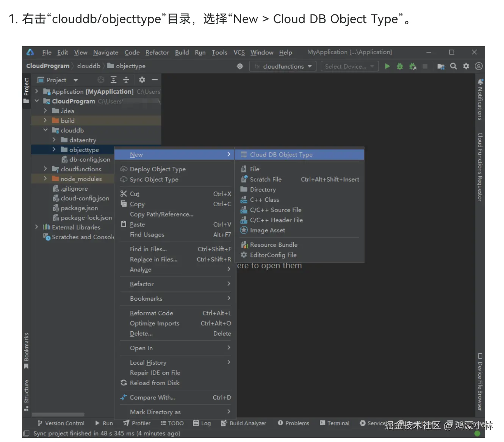Viewport: 504px width, 442px height.
Task: Click Collapse All icon in Project panel
Action: [x=126, y=80]
